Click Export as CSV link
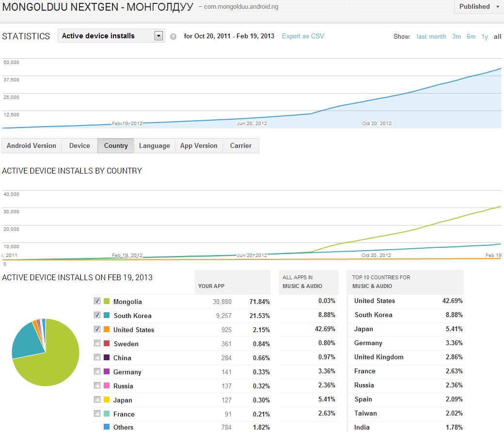 coord(303,36)
